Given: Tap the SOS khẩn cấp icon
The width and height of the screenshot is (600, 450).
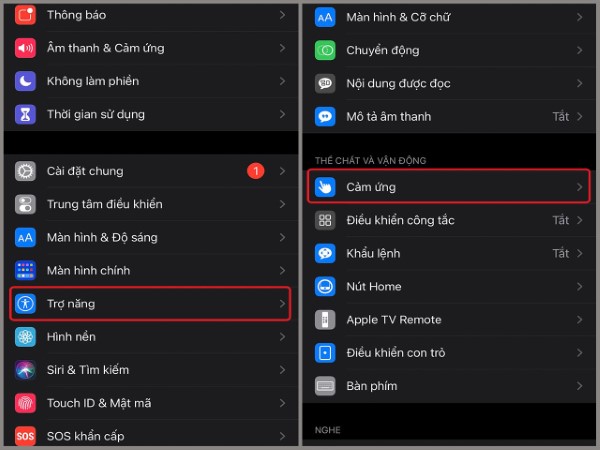Looking at the screenshot, I should click(25, 436).
